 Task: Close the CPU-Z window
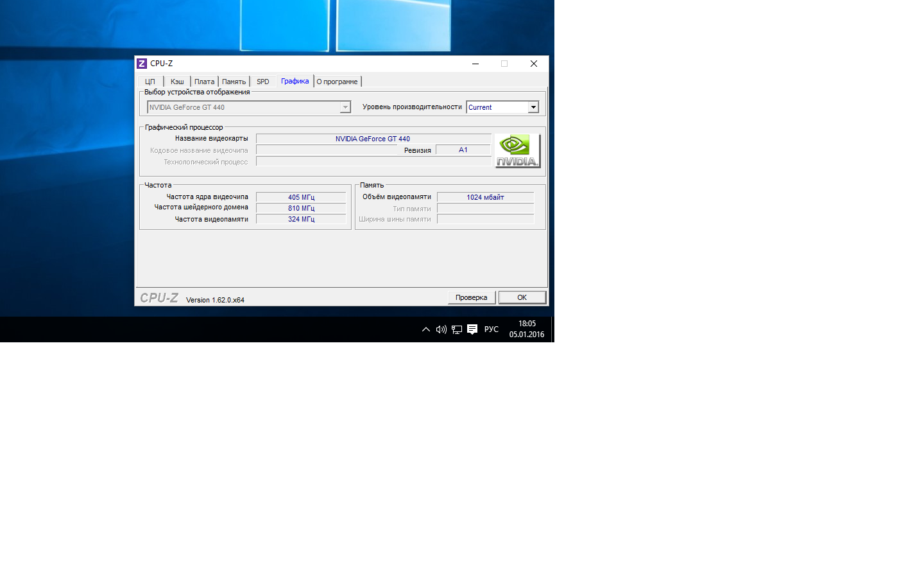pos(533,64)
